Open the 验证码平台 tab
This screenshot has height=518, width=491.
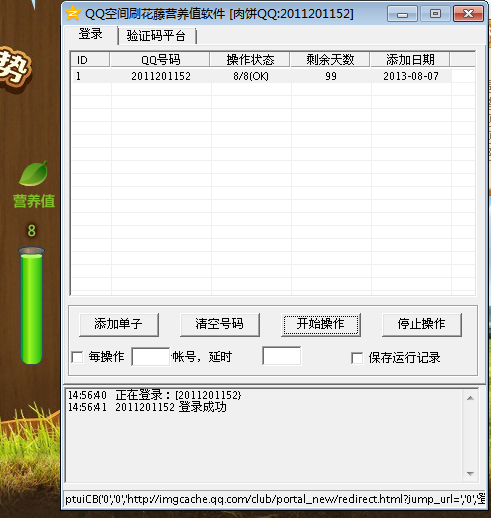click(x=156, y=36)
